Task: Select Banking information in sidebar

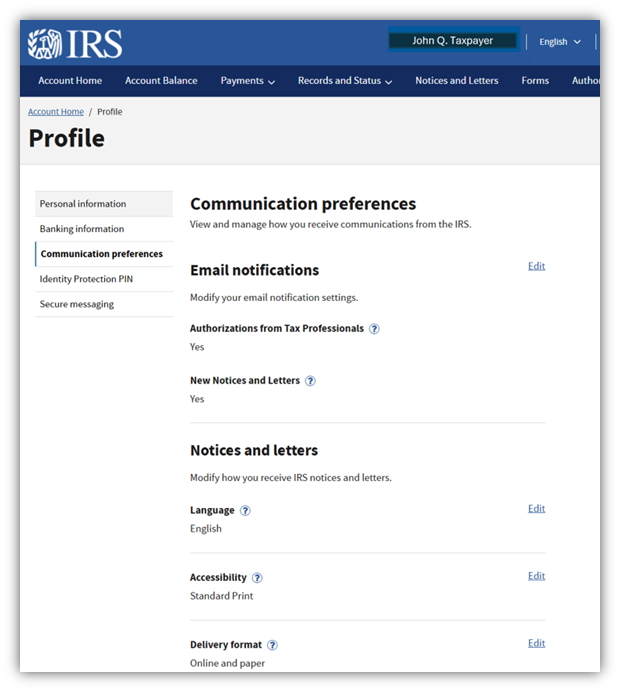Action: tap(104, 229)
